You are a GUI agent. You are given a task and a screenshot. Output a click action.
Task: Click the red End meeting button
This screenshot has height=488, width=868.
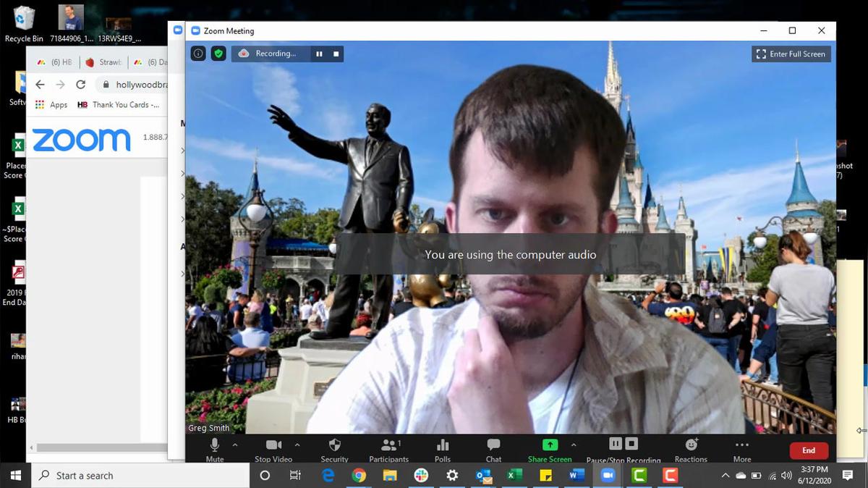pos(809,450)
